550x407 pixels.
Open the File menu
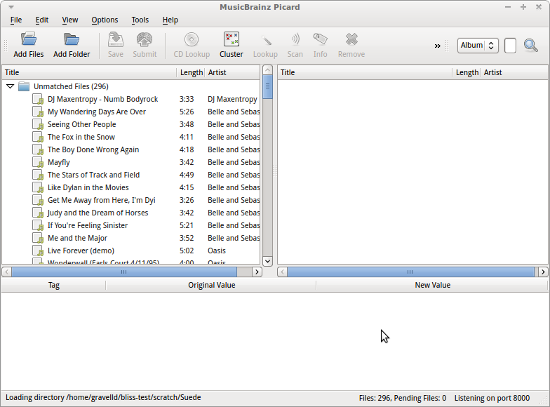(16, 20)
